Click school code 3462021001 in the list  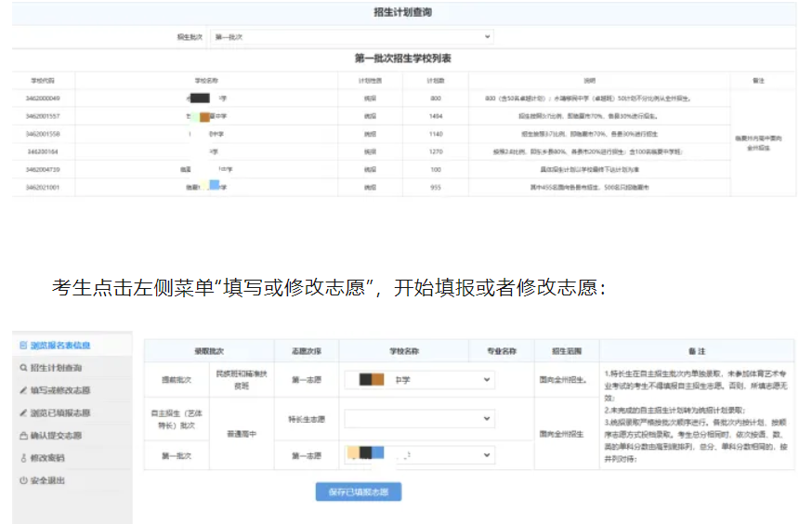pyautogui.click(x=43, y=188)
